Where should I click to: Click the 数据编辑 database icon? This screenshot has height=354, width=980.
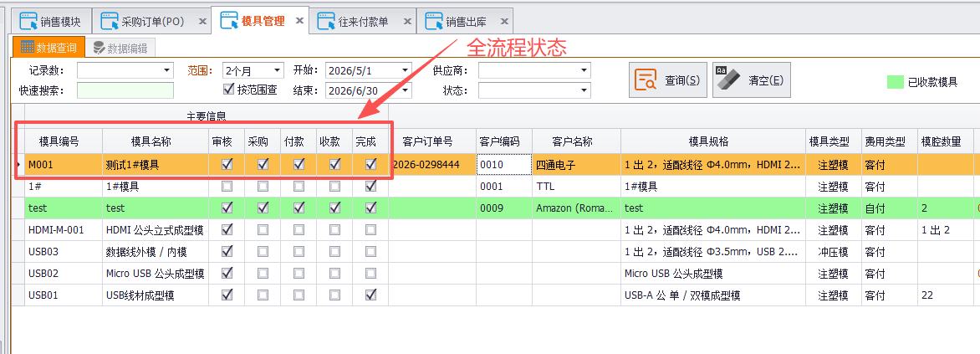click(99, 49)
